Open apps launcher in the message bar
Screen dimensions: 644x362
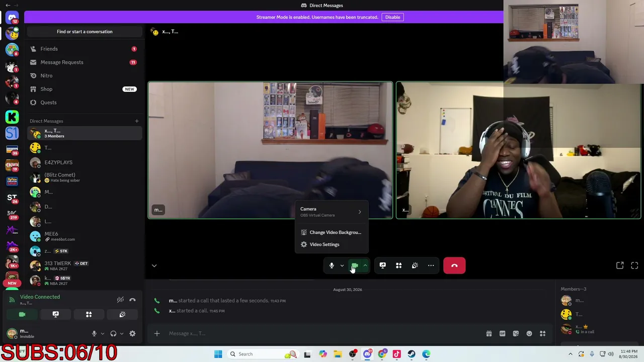542,333
